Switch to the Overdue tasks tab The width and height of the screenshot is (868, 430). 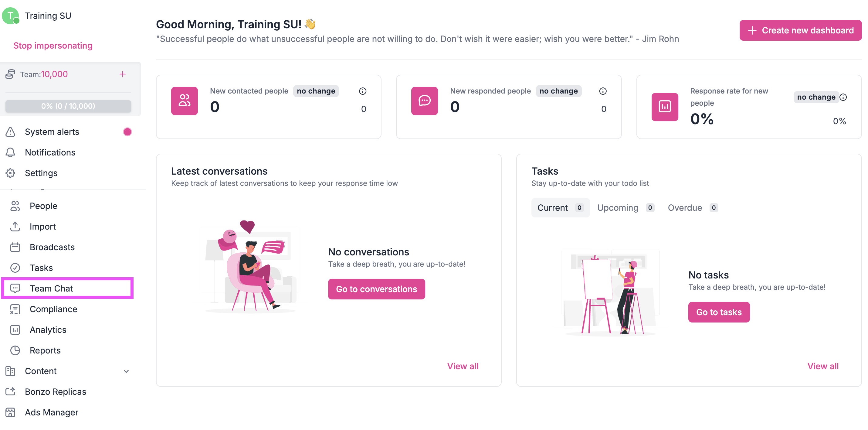tap(693, 208)
